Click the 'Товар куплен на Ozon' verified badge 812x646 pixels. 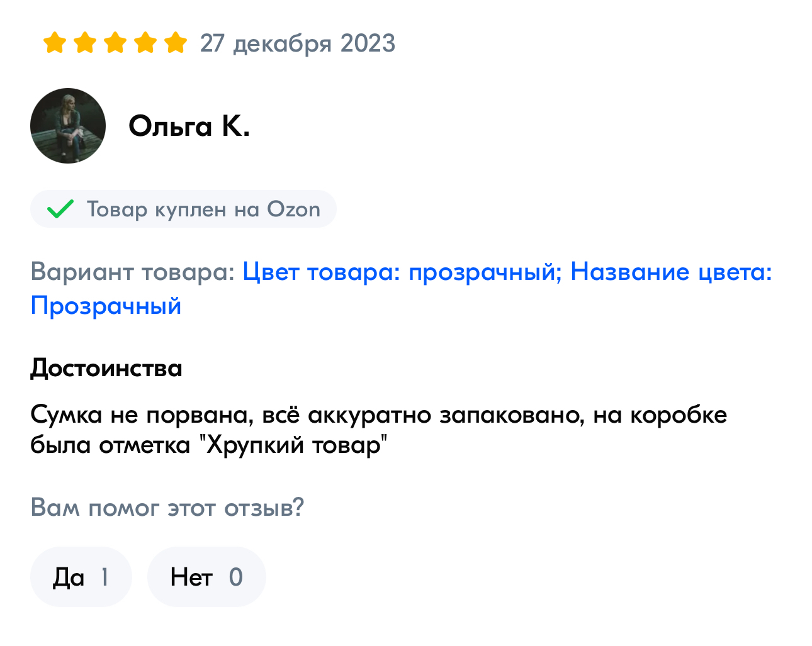click(x=183, y=208)
